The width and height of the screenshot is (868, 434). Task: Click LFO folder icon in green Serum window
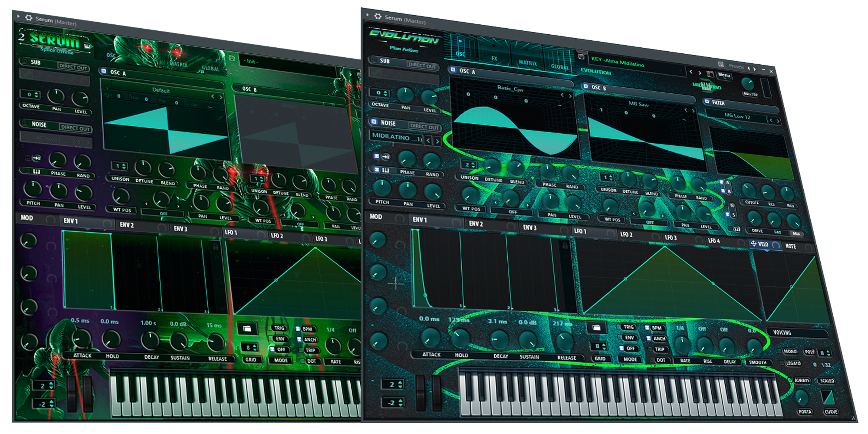tap(247, 329)
